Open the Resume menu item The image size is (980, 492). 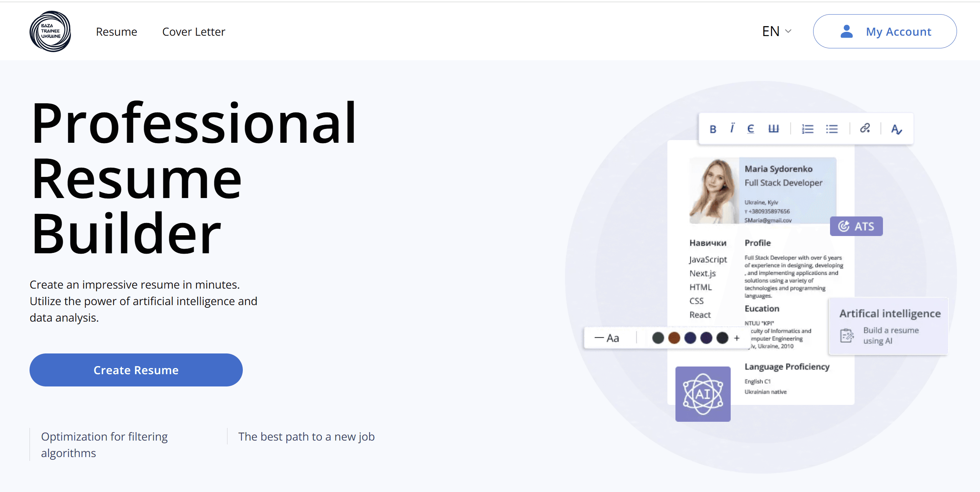(x=116, y=32)
